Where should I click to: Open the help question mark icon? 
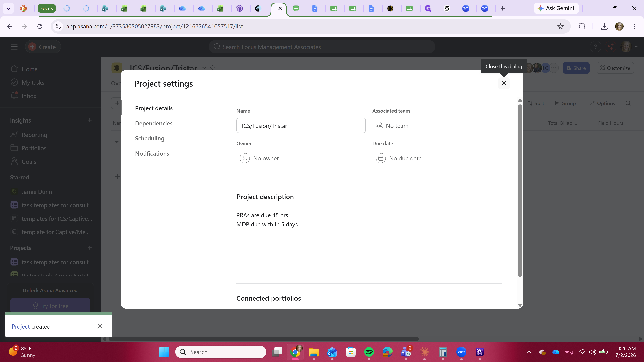pos(595,47)
